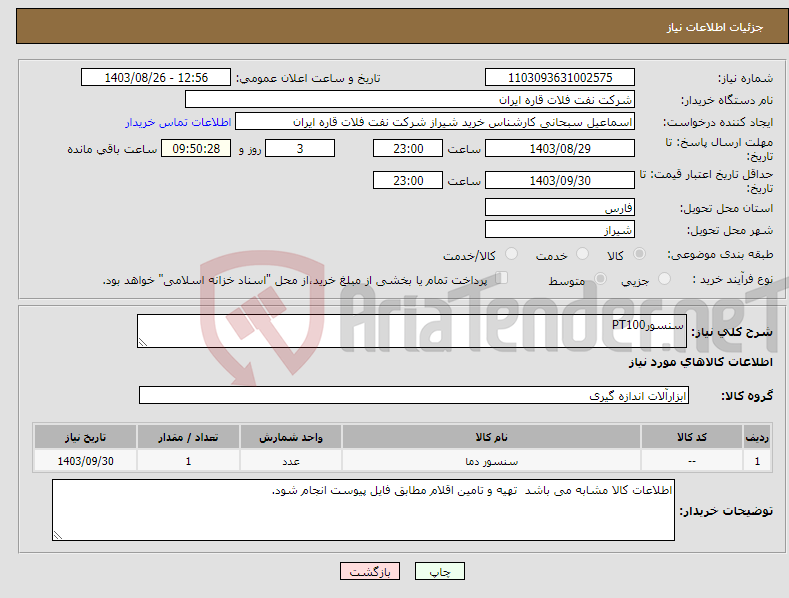
Task: Click the price validity time 23:00 field
Action: (408, 180)
